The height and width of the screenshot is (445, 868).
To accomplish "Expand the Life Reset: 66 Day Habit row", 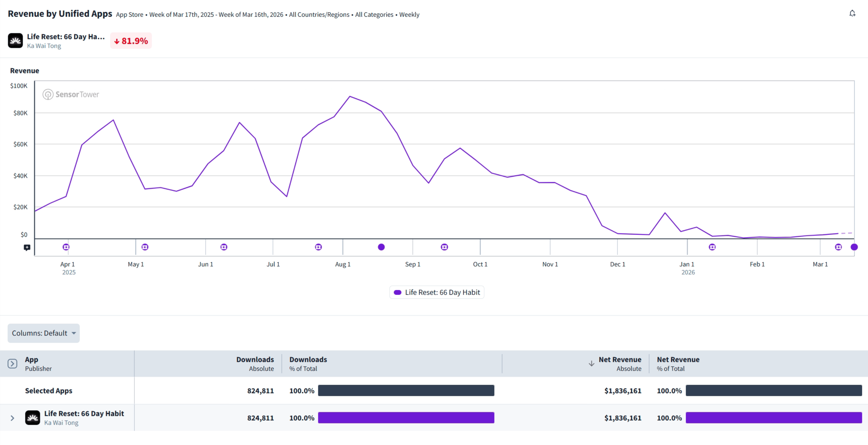I will 12,418.
